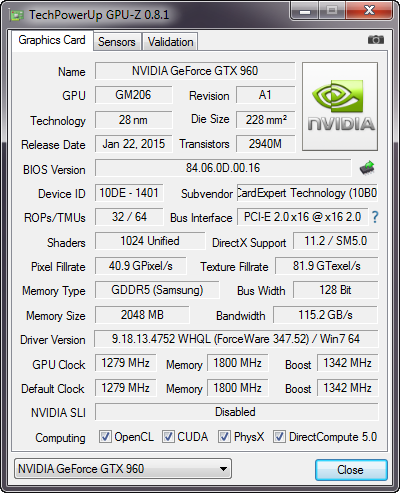Toggle the PhysX checkbox
Screen dimensions: 400x493
tap(224, 436)
